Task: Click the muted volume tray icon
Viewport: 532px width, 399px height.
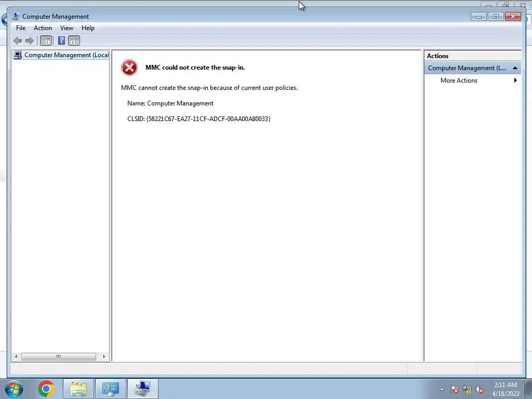Action: [480, 390]
